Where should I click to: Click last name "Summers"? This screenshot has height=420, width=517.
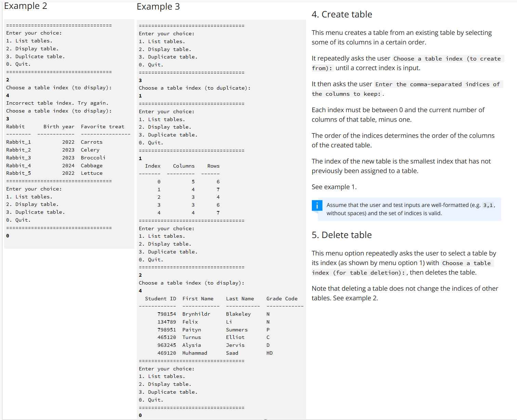pos(237,330)
